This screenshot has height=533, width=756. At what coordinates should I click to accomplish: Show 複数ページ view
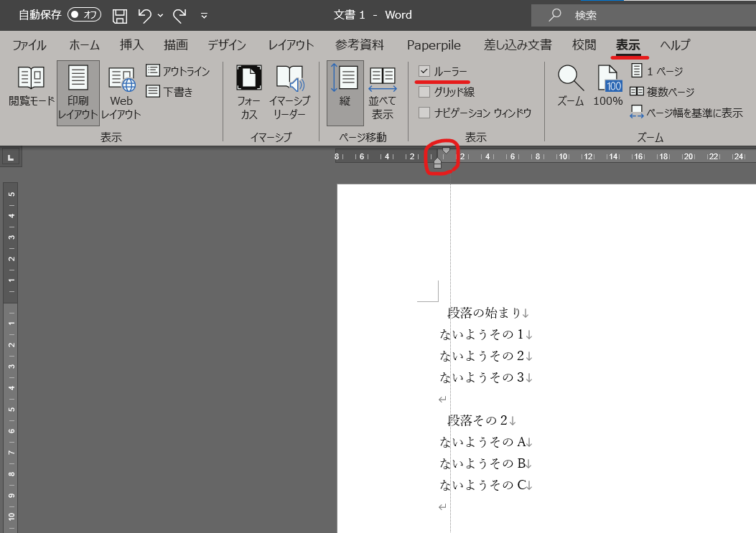click(662, 92)
